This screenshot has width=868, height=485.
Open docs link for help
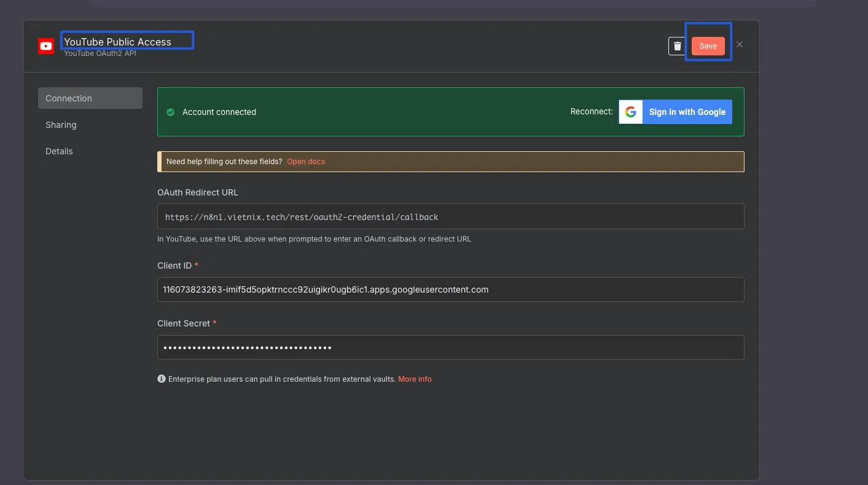coord(306,162)
